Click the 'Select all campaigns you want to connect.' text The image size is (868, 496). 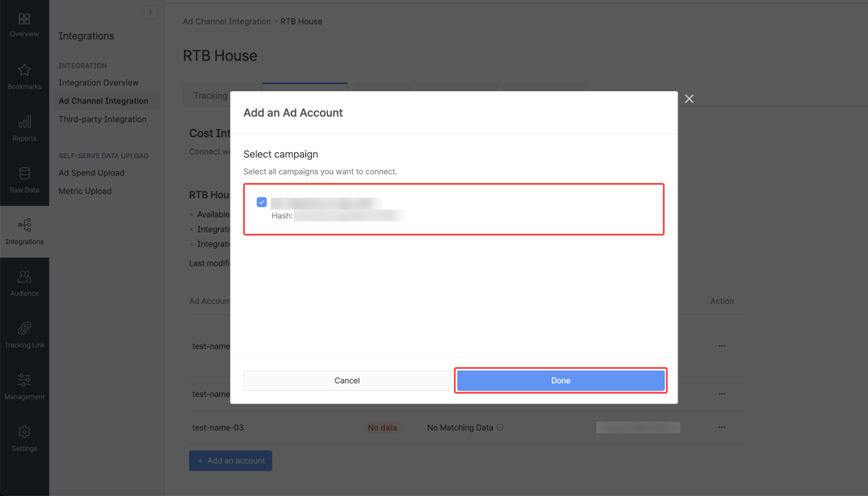pyautogui.click(x=320, y=172)
